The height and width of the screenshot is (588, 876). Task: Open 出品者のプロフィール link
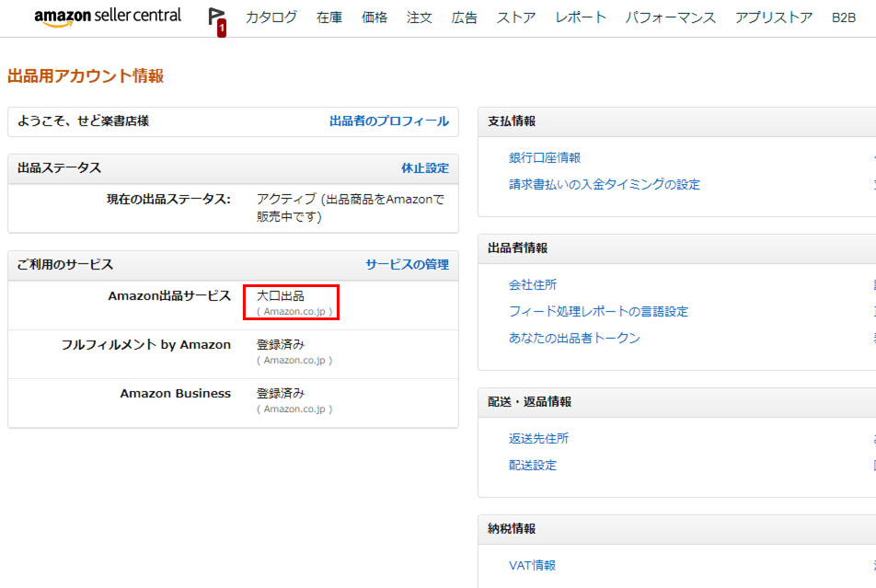pos(389,121)
